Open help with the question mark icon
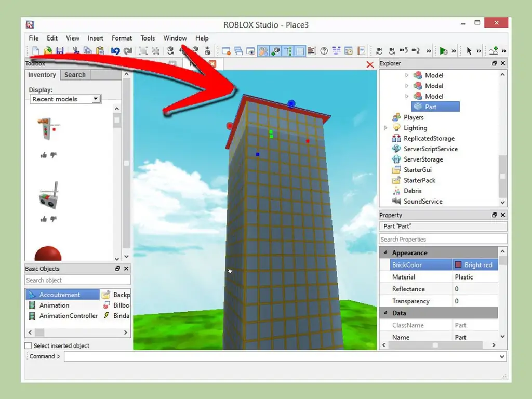This screenshot has width=532, height=399. tap(324, 51)
